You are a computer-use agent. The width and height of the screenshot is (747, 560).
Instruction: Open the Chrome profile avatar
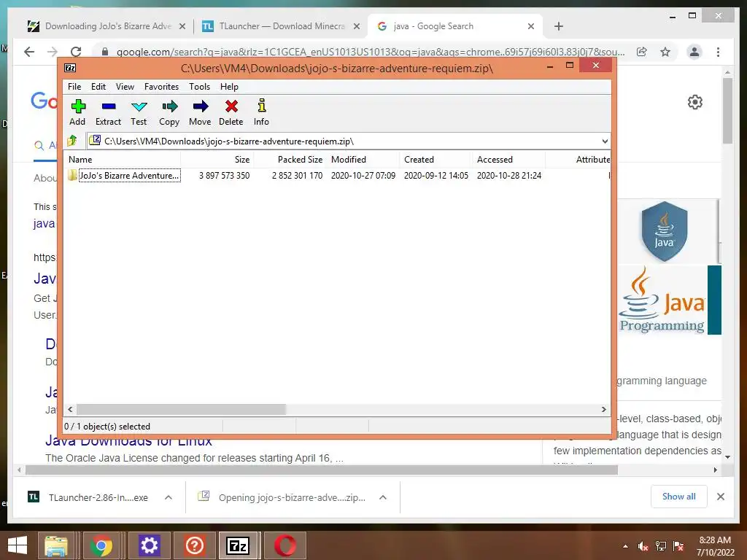coord(694,52)
